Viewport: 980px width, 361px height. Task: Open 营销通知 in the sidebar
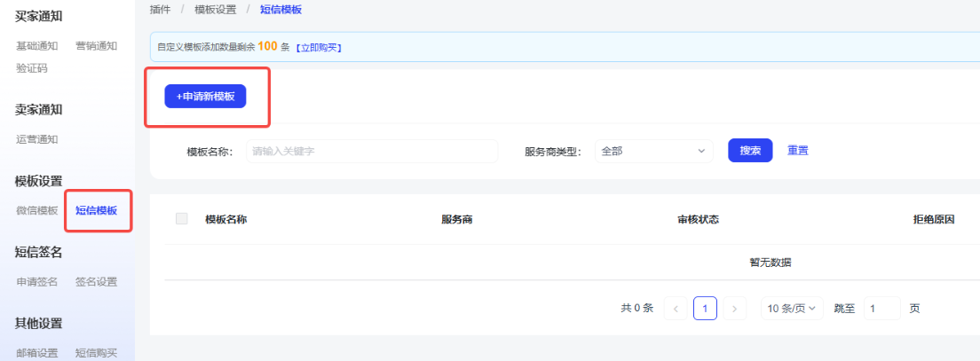[x=96, y=46]
